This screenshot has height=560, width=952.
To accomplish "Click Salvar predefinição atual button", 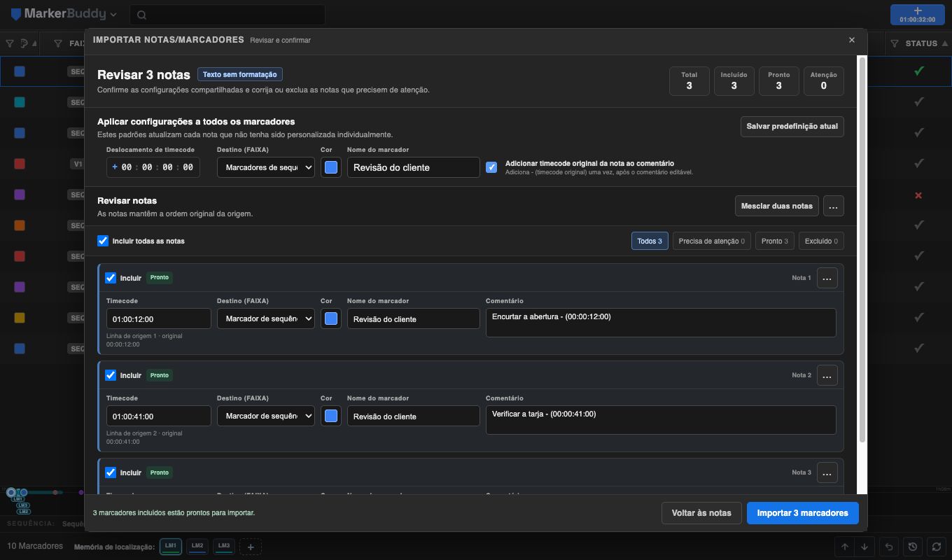I will click(x=792, y=126).
